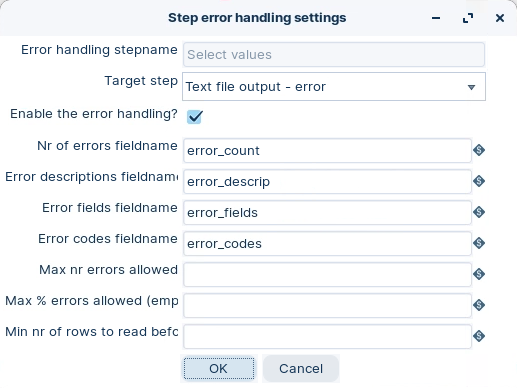Click the empty Max nr errors allowed field
This screenshot has width=517, height=388.
click(x=327, y=275)
